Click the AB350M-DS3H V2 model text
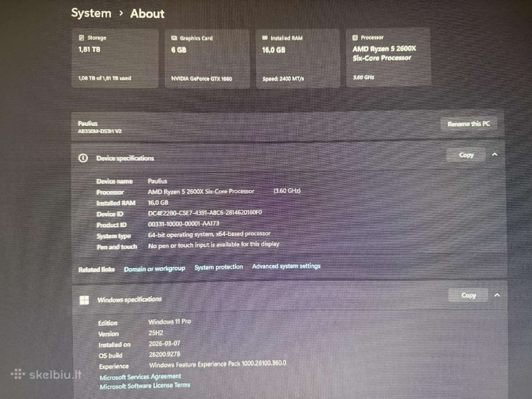Screen dimensions: 532x399 point(100,131)
